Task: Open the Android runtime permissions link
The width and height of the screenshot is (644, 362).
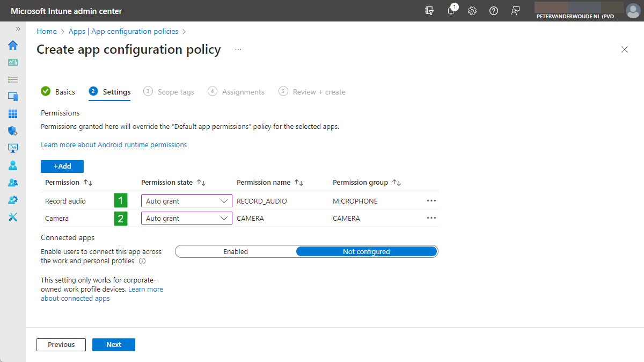Action: coord(114,144)
